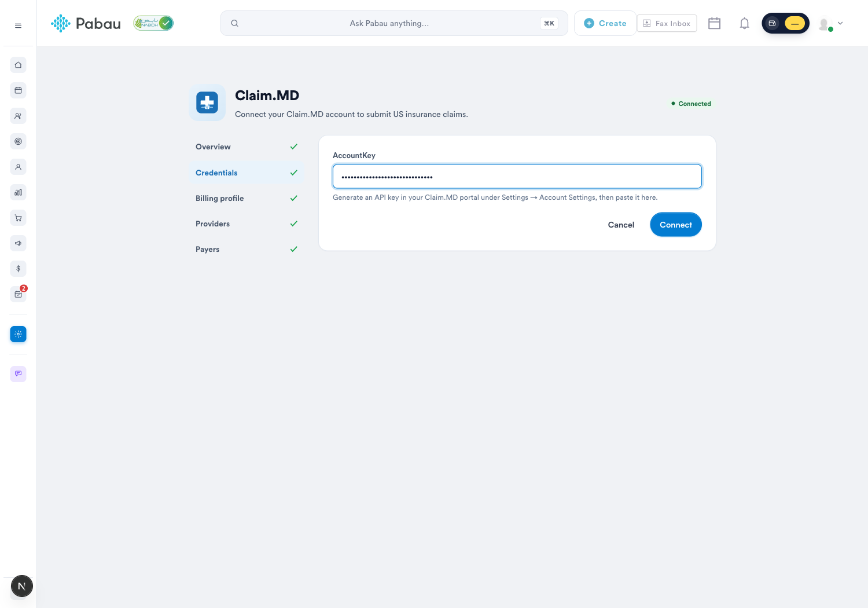Screen dimensions: 868x608
Task: Open the sidebar shopping cart icon
Action: pos(19,218)
